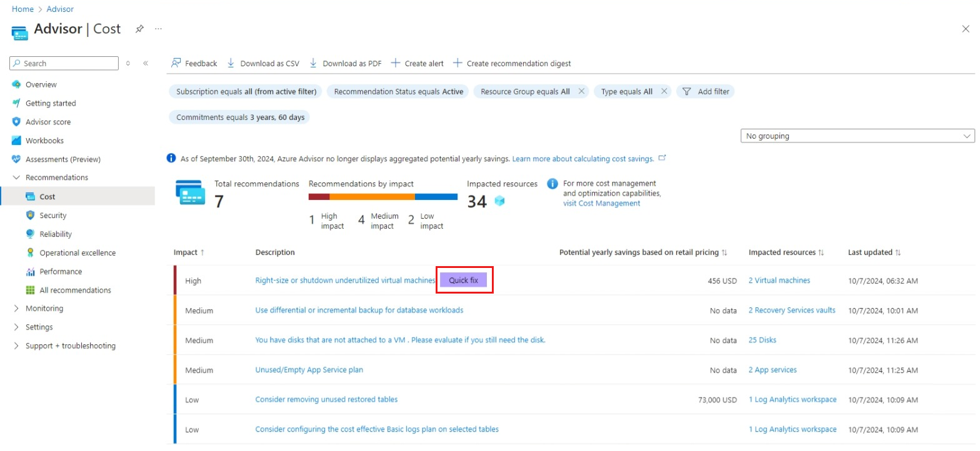Select Reliability recommendations
The image size is (980, 451).
click(56, 234)
